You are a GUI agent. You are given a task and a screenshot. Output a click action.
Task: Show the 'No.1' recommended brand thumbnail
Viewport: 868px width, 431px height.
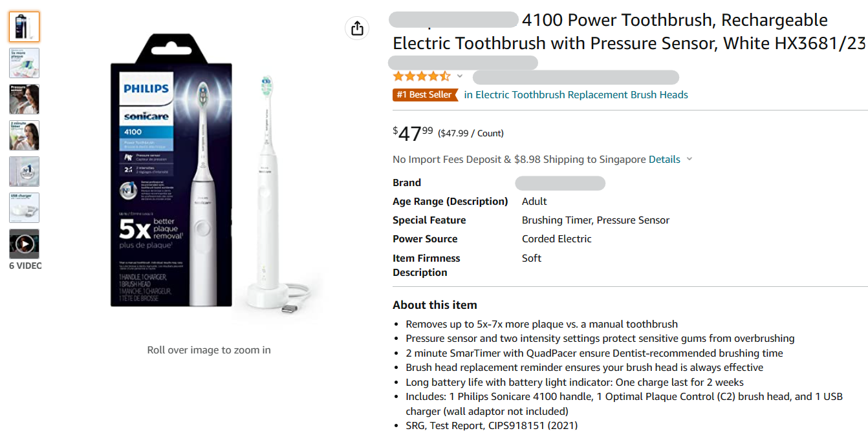(24, 171)
